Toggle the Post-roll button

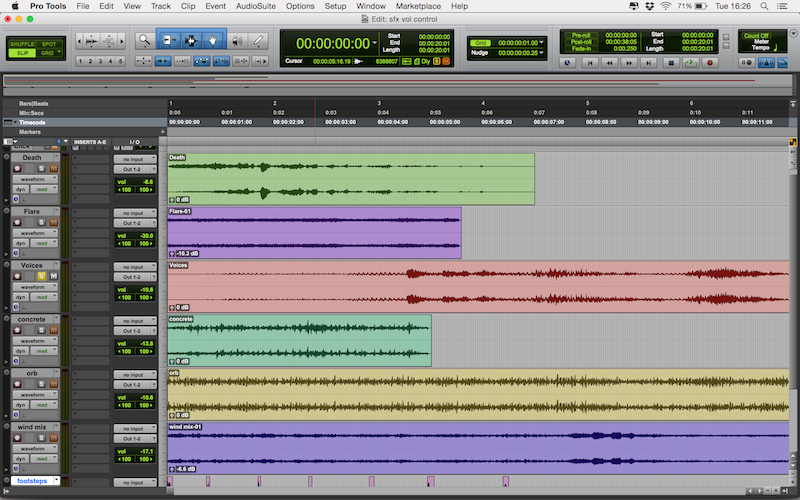click(581, 42)
